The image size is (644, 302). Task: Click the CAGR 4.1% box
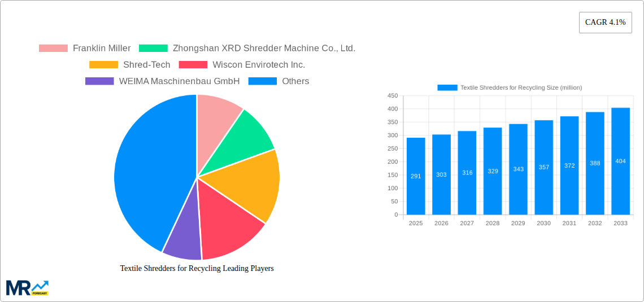click(606, 23)
